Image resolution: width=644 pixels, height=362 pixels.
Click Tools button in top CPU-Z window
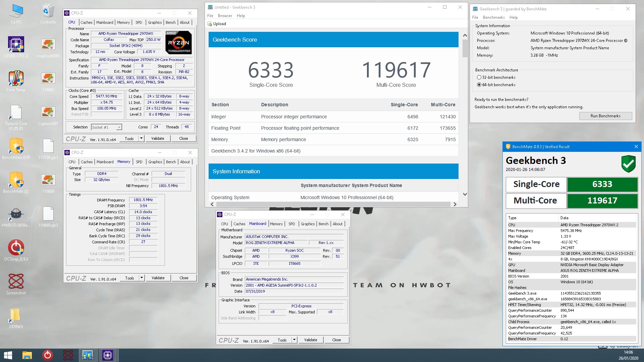pos(129,138)
